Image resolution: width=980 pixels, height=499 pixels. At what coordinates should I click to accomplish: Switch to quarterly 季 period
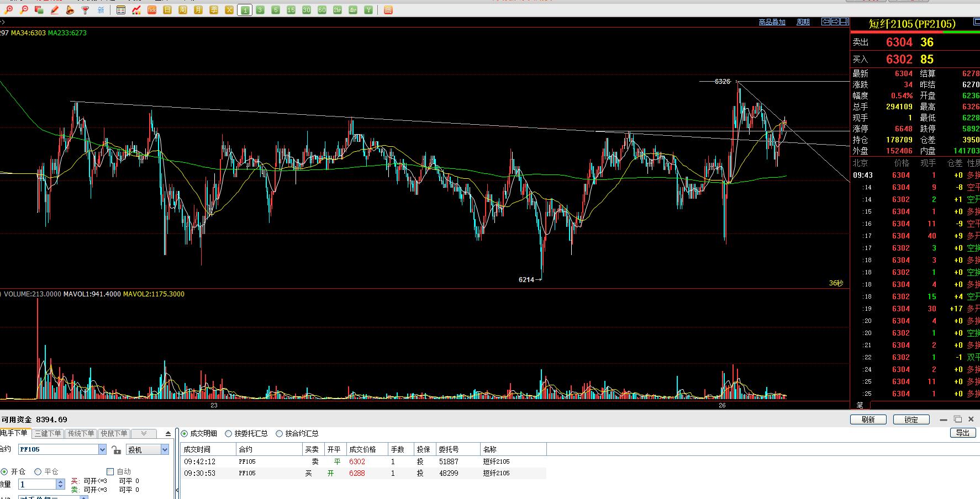pos(214,10)
